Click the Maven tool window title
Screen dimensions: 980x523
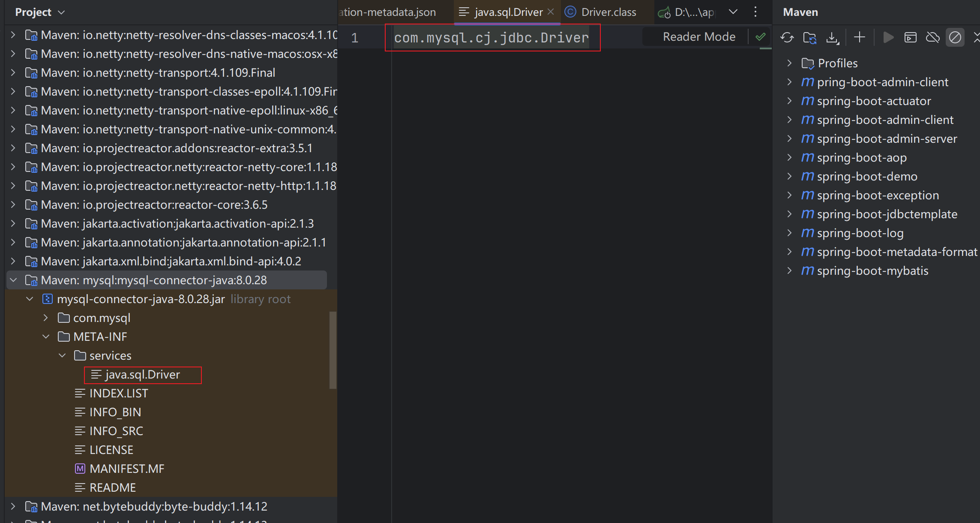(x=800, y=12)
